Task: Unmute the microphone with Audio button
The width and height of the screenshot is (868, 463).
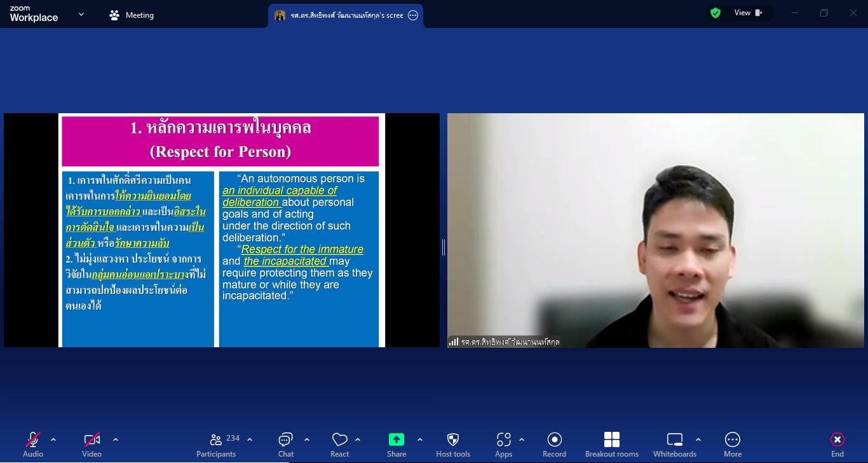Action: pos(33,445)
